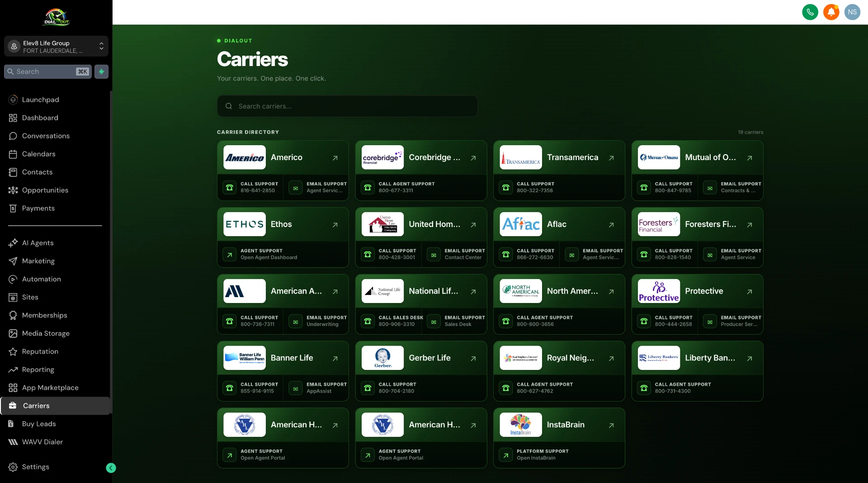Open the Mutual of Omaha carrier card
The width and height of the screenshot is (868, 483).
(697, 157)
